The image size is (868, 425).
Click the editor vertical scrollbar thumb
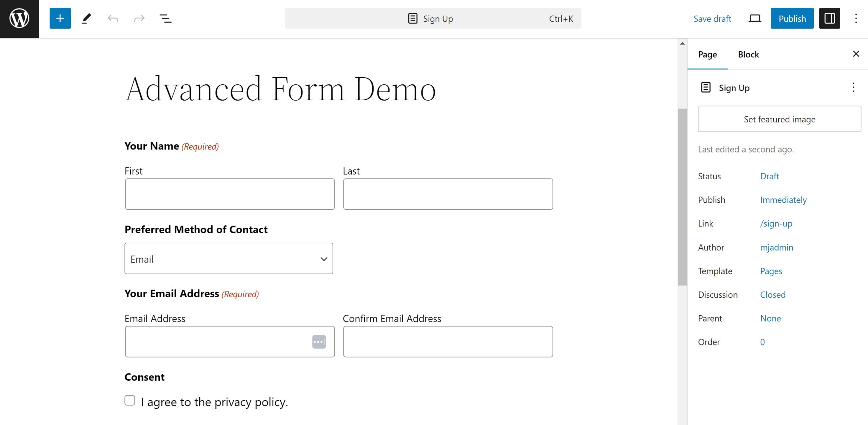click(x=682, y=197)
